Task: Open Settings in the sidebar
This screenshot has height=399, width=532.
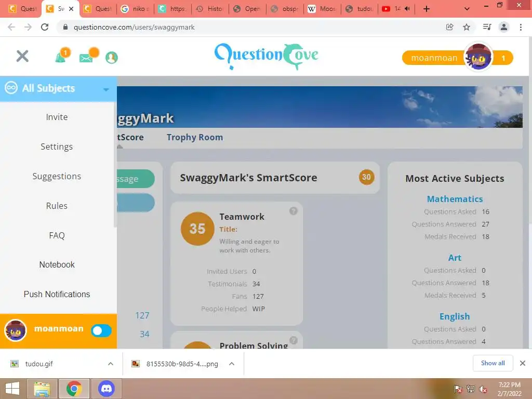Action: pos(57,147)
